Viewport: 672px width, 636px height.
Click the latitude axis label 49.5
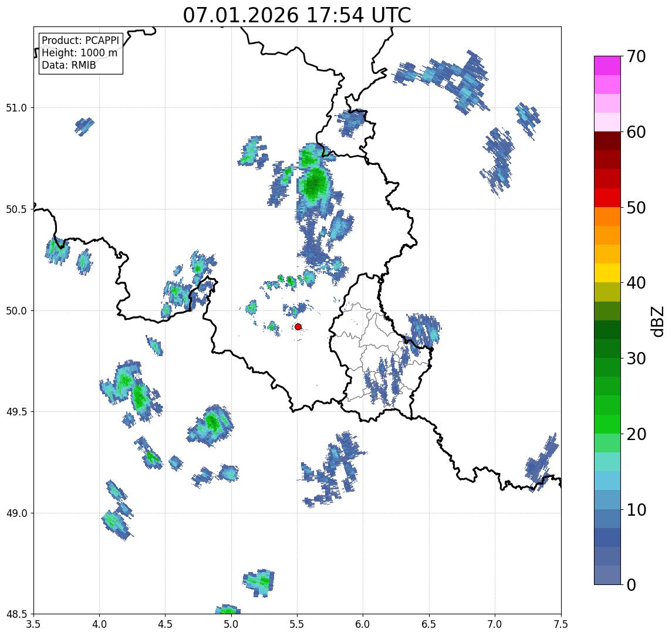16,412
